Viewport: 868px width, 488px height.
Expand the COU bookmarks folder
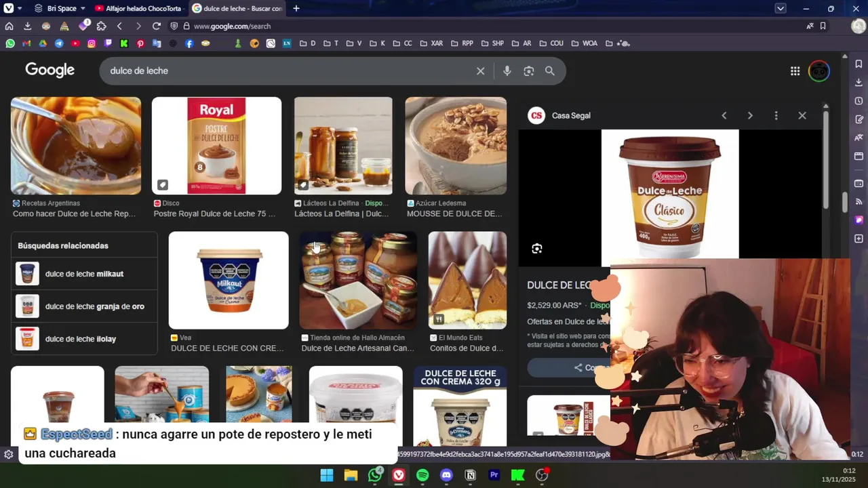click(551, 43)
